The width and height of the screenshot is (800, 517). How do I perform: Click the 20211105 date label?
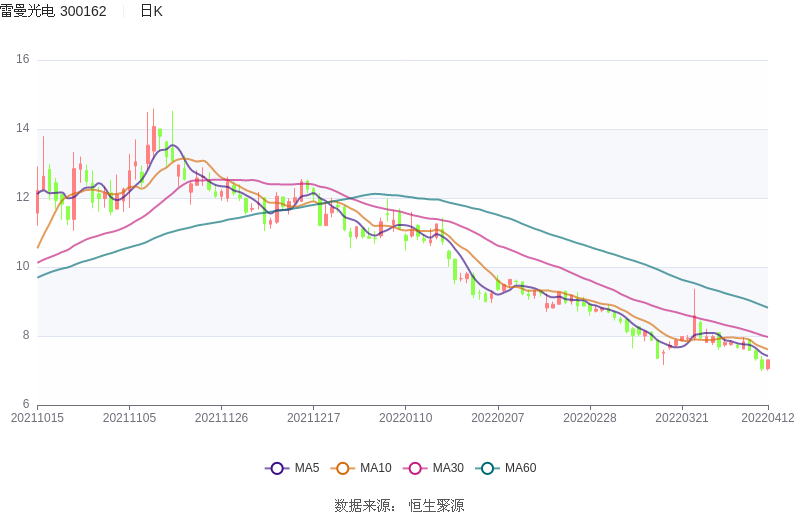(129, 418)
